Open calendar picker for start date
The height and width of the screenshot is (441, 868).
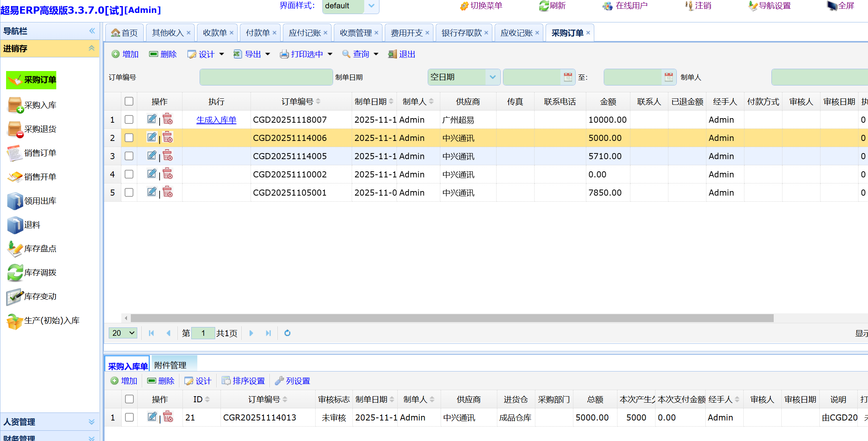point(568,77)
